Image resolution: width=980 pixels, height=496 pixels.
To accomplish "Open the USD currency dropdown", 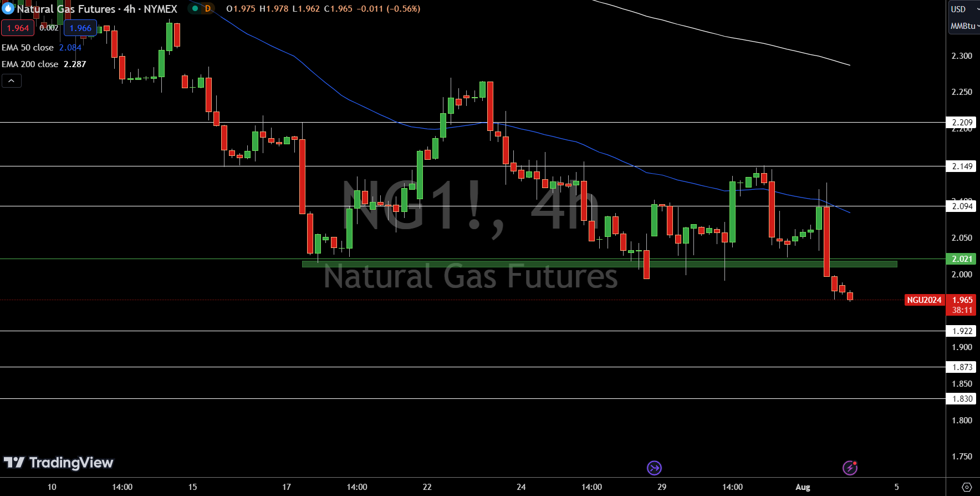I will tap(963, 9).
